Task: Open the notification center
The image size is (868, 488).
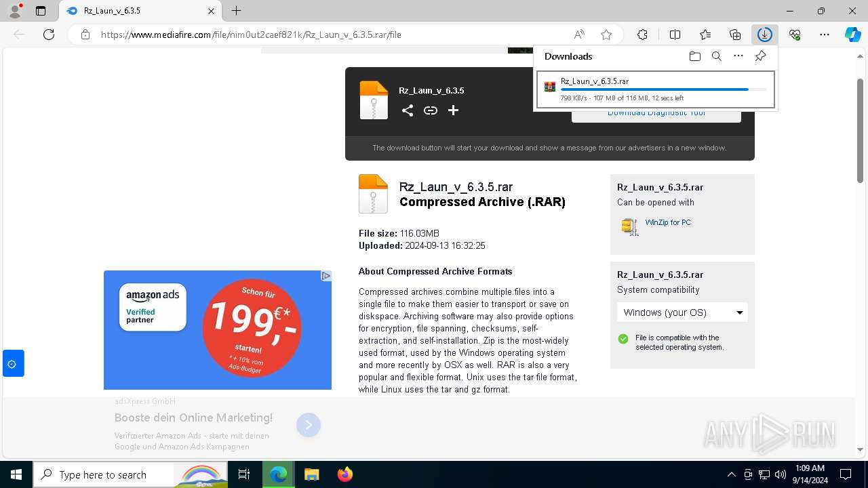Action: click(x=846, y=474)
